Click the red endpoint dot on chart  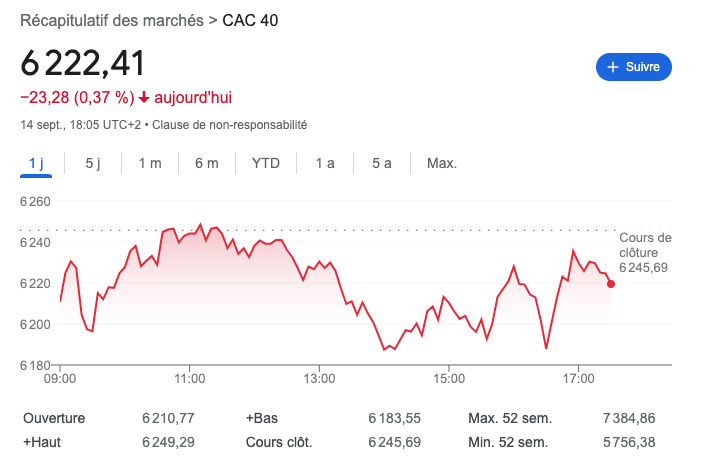pos(611,284)
